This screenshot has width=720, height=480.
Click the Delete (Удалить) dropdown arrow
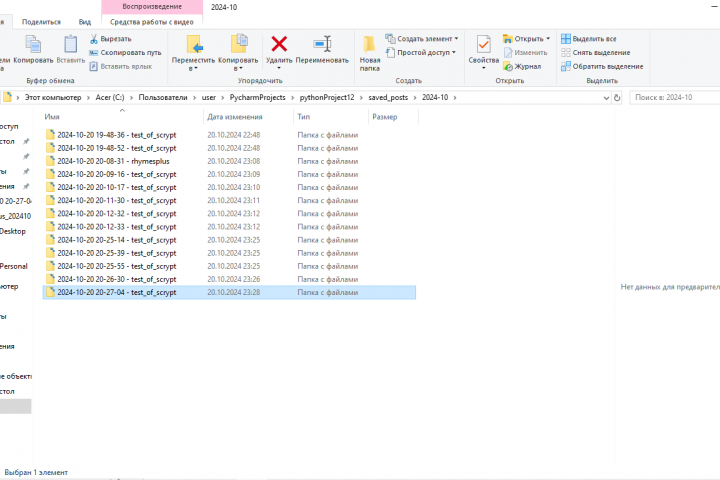[x=279, y=68]
